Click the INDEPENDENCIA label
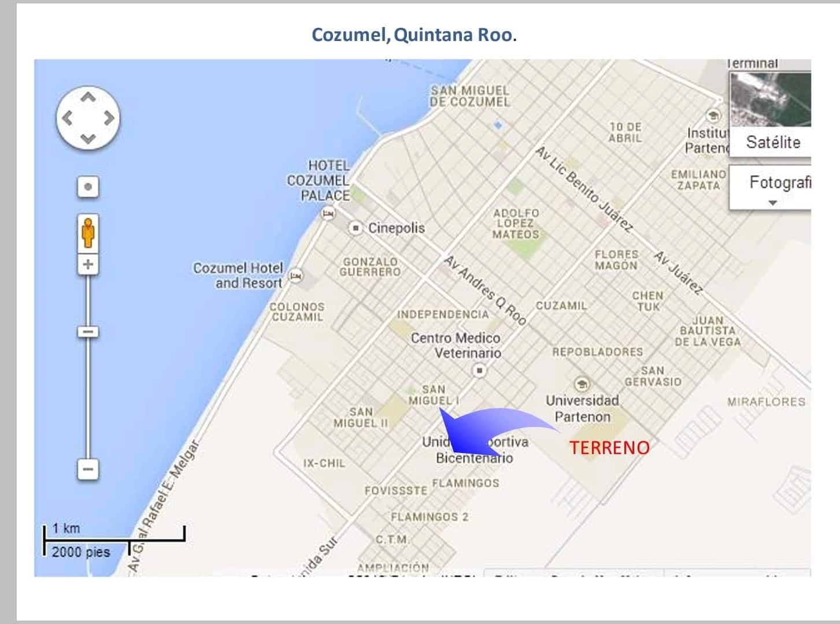 443,314
